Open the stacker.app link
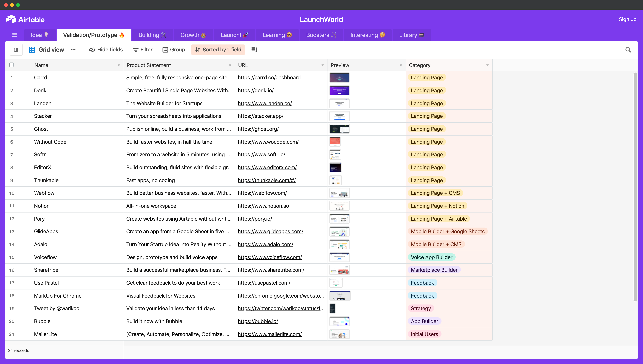This screenshot has width=643, height=364. pyautogui.click(x=261, y=116)
